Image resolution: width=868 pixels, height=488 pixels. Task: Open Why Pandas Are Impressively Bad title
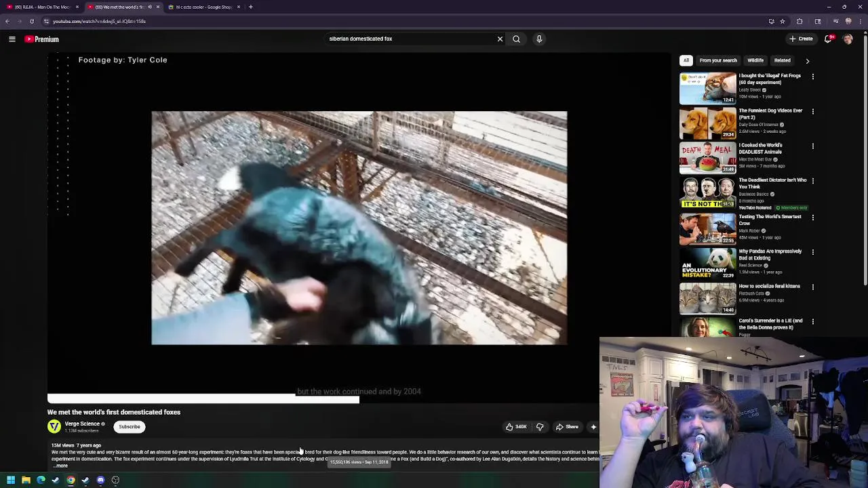pyautogui.click(x=770, y=255)
